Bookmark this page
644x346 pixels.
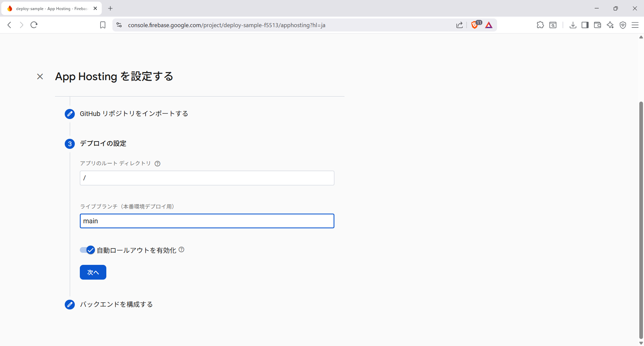(x=103, y=25)
